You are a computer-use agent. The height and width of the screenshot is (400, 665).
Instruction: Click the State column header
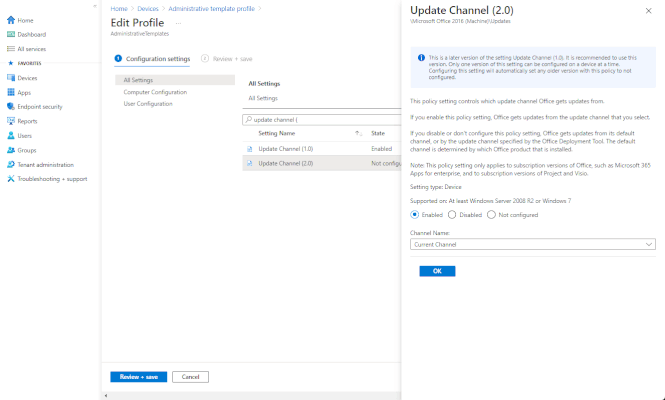point(378,133)
